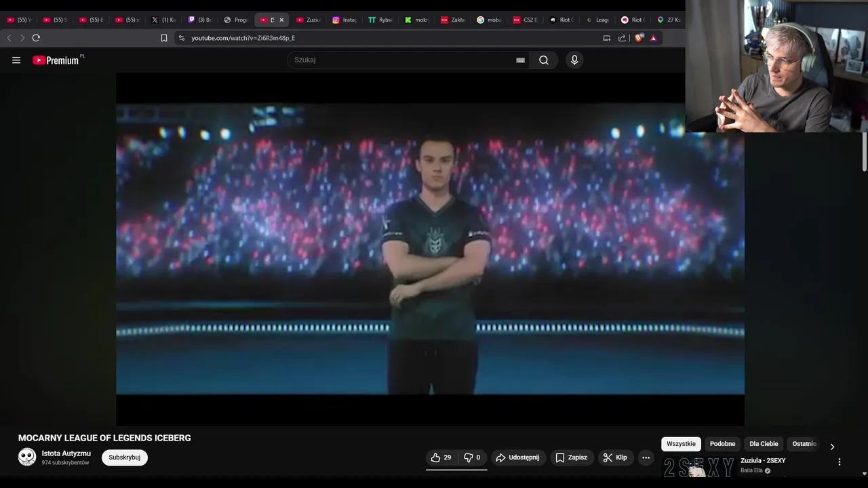Select the Dla Ciebie filter chip
The width and height of the screenshot is (868, 488).
pos(764,444)
